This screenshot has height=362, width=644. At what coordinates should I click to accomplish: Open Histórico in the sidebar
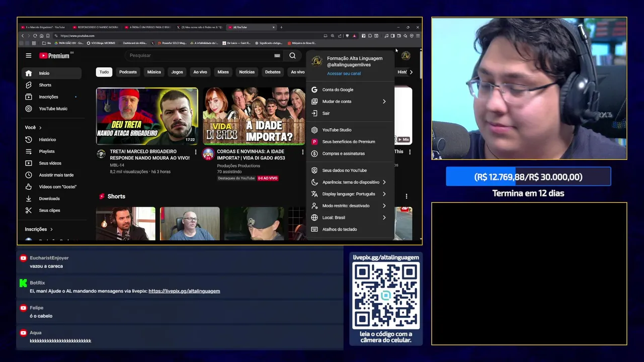coord(51,140)
